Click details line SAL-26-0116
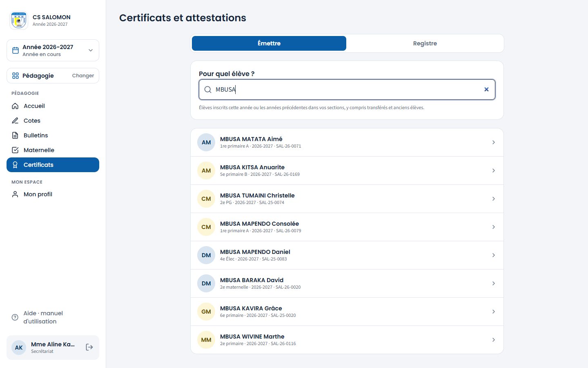Viewport: 588px width, 368px height. point(258,343)
